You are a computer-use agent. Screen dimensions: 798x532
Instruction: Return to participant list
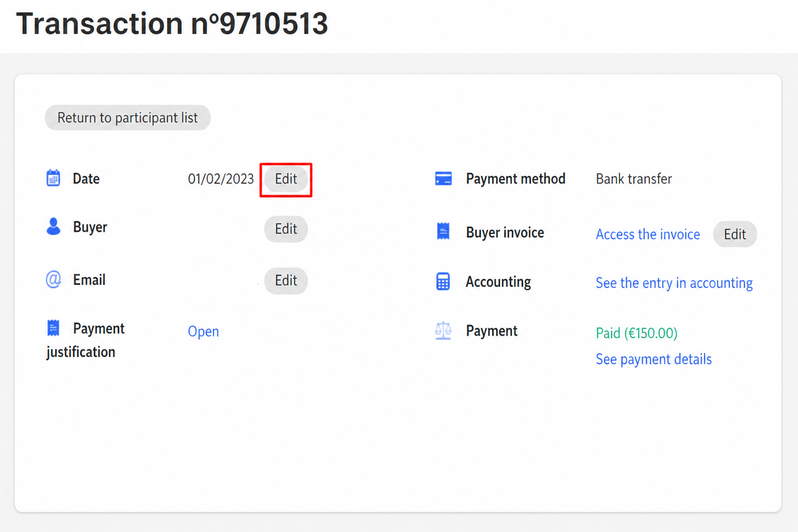click(128, 118)
